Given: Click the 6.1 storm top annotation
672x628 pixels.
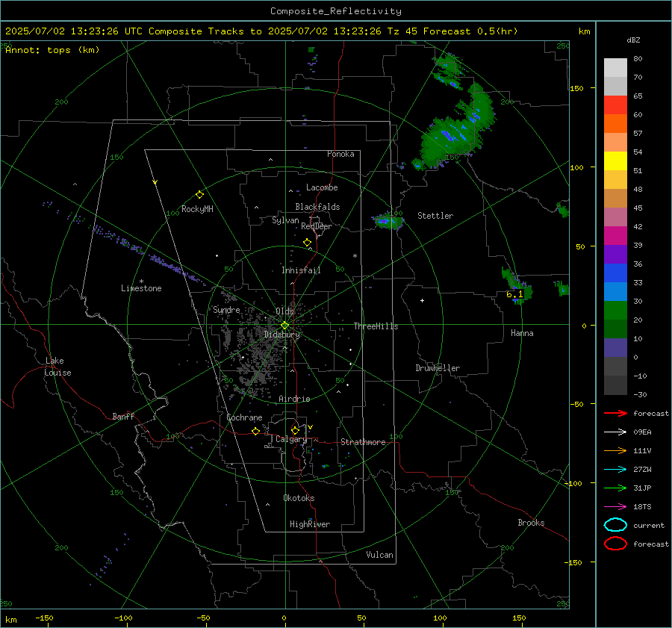Looking at the screenshot, I should point(514,294).
